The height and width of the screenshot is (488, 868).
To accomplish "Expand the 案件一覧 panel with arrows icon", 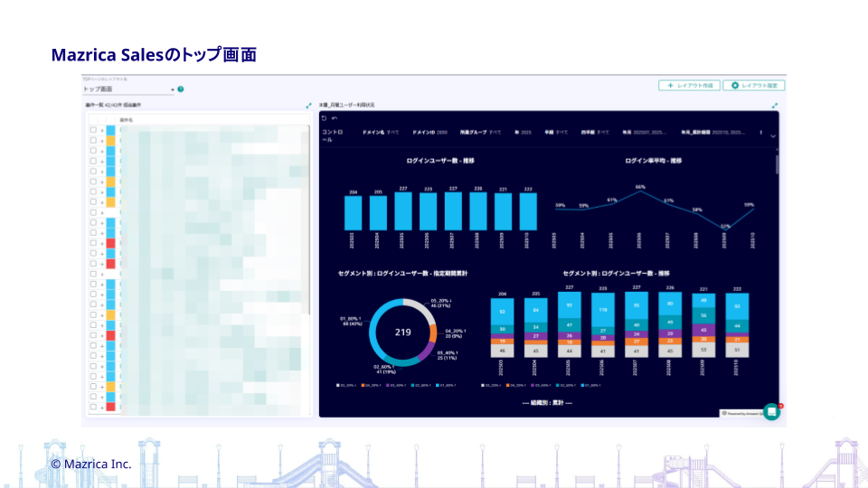I will pyautogui.click(x=309, y=105).
